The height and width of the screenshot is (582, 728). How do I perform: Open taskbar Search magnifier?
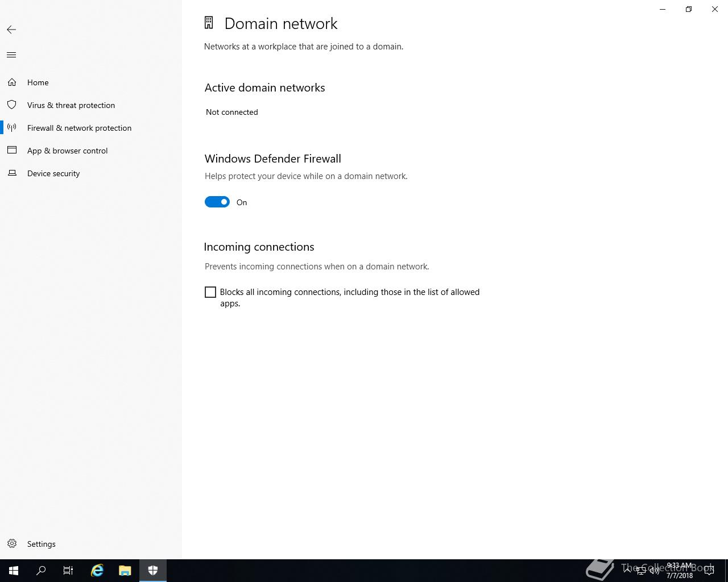41,571
